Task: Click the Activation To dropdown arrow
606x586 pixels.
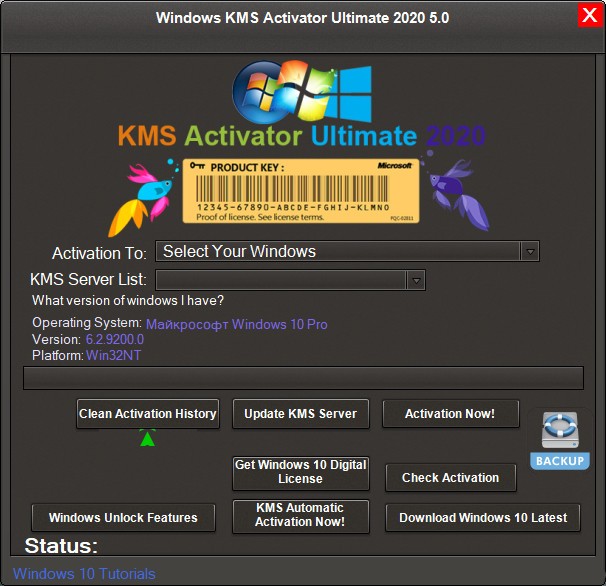Action: point(530,252)
